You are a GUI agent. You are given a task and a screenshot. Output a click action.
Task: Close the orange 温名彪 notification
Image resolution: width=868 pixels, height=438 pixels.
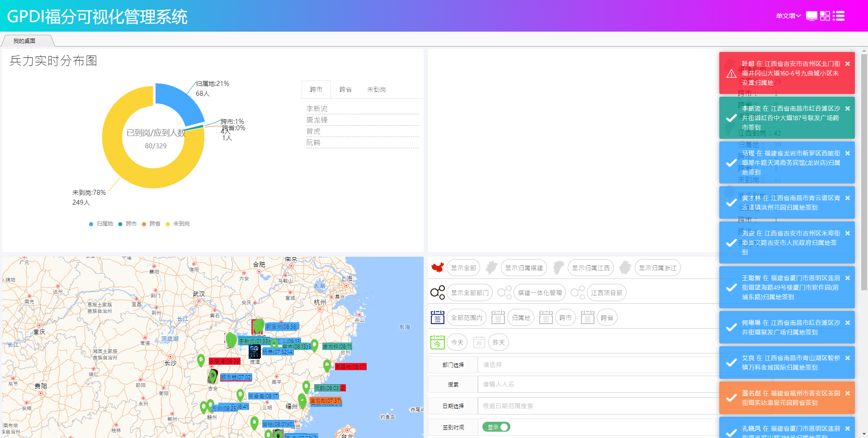847,393
